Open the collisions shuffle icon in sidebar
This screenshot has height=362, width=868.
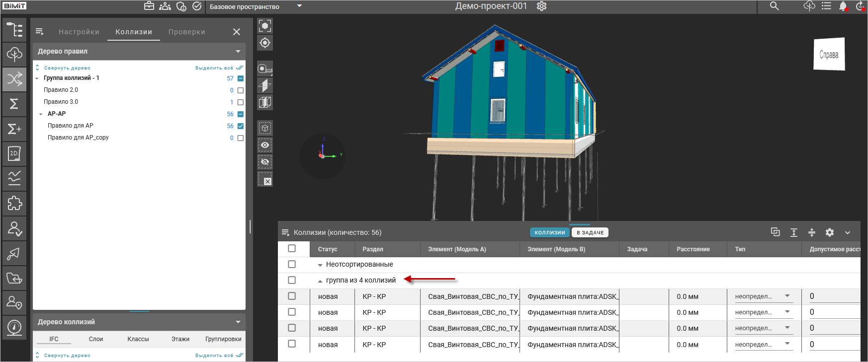tap(14, 79)
